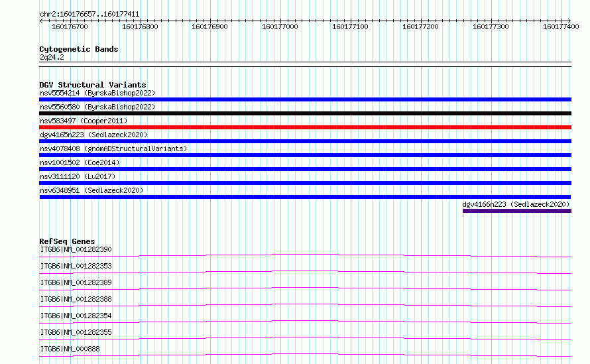
Task: Select the nsv1001502 (Coe2014) variant label
Action: coord(80,162)
